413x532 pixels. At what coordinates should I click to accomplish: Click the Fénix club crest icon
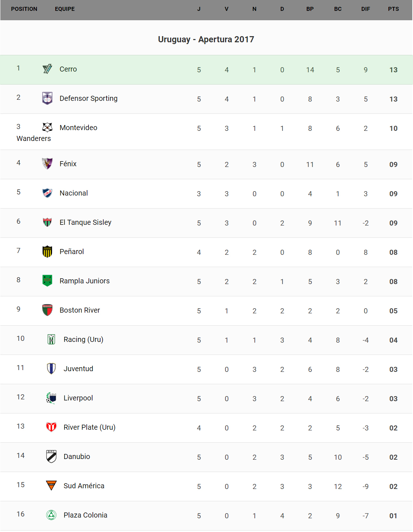click(x=47, y=163)
